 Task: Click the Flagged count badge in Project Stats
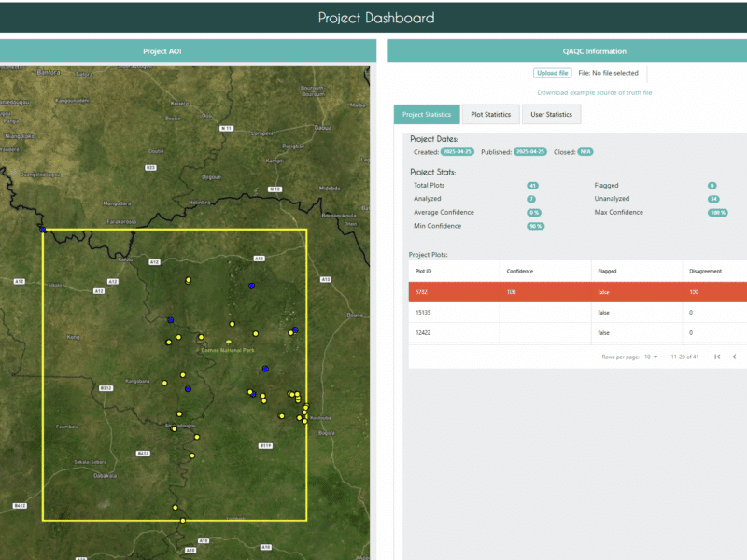[712, 186]
